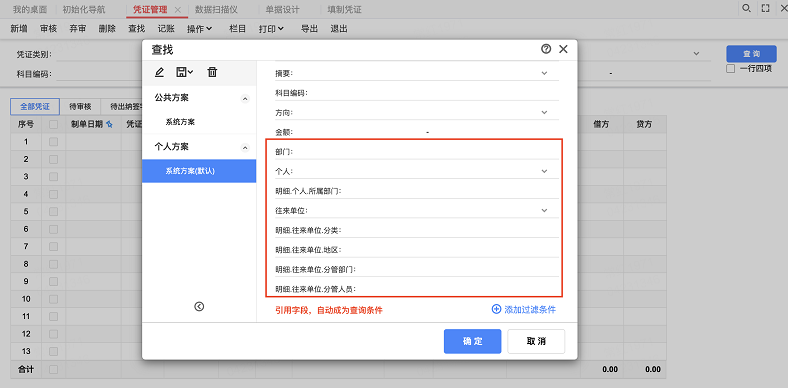Check the checkbox in the 合计 row
The image size is (788, 388).
point(53,369)
